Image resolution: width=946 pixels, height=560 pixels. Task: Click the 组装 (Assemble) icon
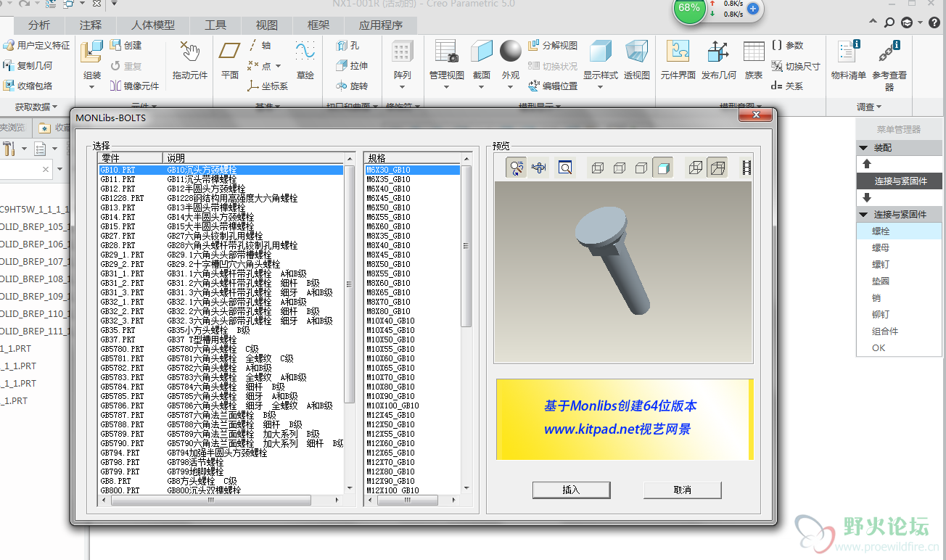(x=91, y=53)
